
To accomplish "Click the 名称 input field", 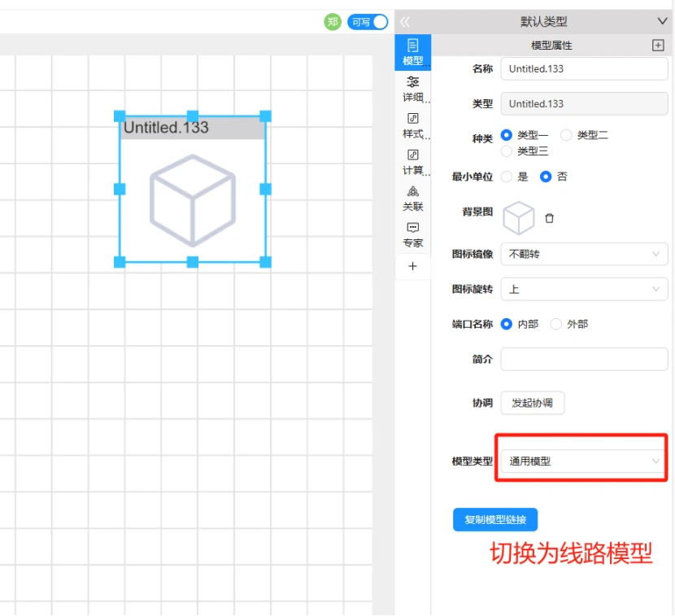I will click(x=584, y=69).
